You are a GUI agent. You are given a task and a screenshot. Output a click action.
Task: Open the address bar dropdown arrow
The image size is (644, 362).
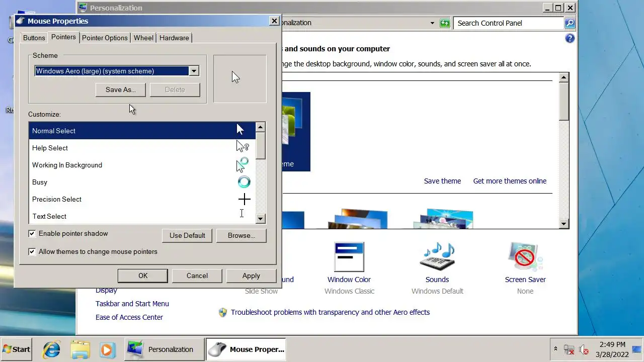tap(432, 23)
